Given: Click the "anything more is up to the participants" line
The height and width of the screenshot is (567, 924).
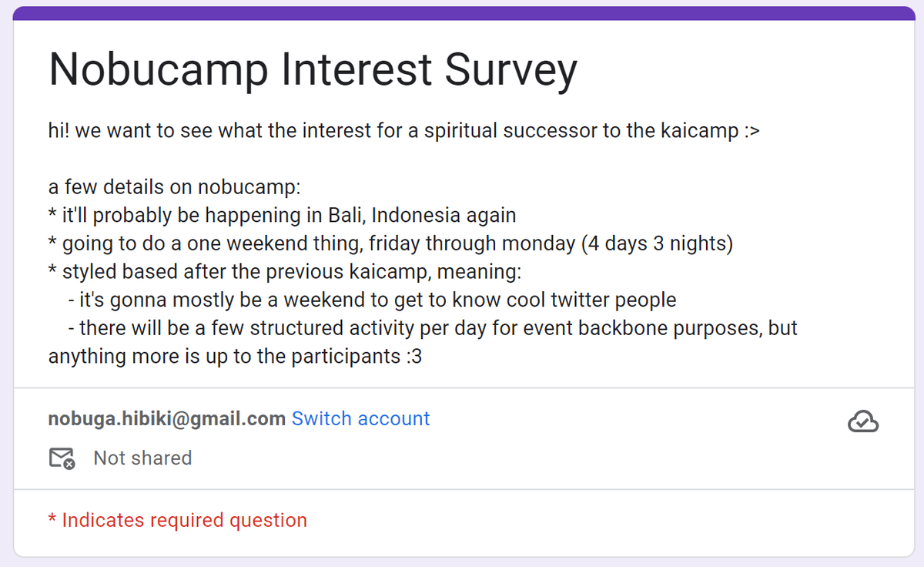Looking at the screenshot, I should coord(235,357).
